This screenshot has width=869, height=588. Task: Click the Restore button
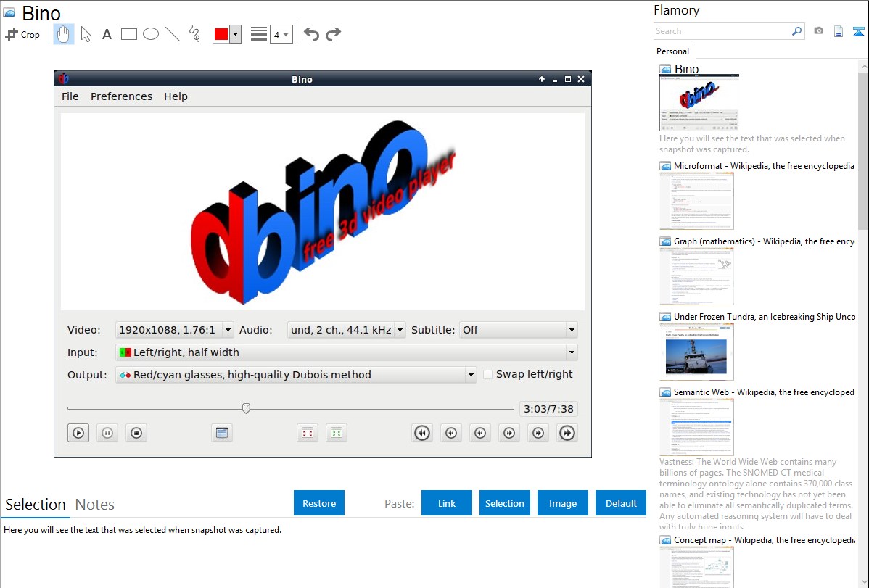point(319,503)
